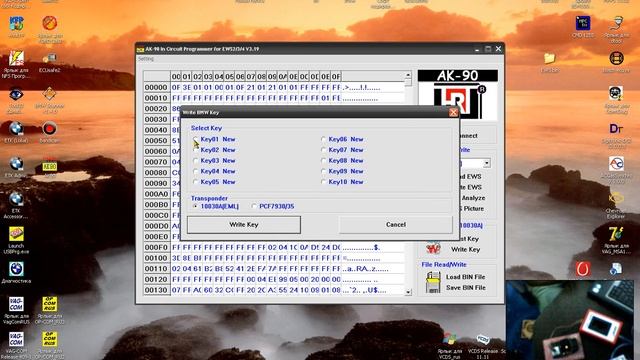
Task: Open the eye-shaped desktop icon
Action: pos(16,95)
